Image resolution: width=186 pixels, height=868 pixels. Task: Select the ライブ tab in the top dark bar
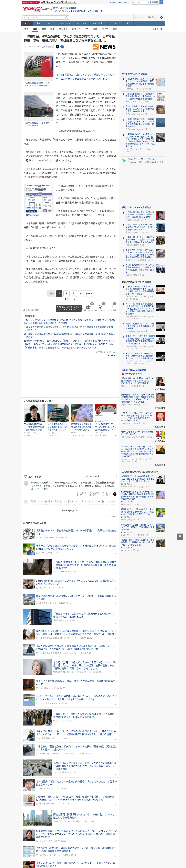coord(49,24)
